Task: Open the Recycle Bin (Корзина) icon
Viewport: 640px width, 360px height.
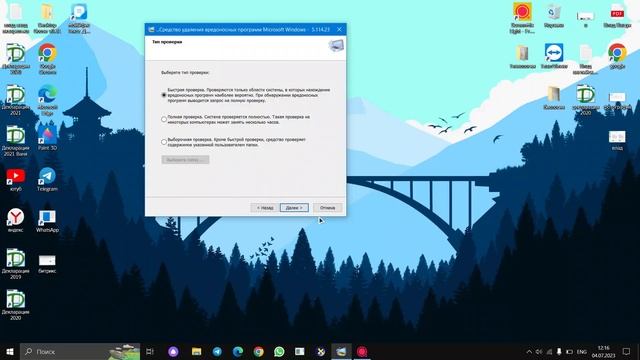Action: tap(554, 16)
